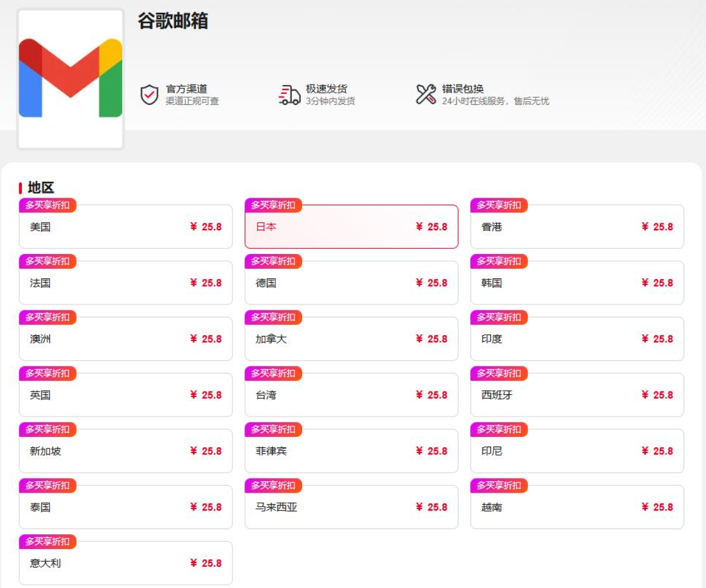Click the 泰国 region option

point(125,507)
